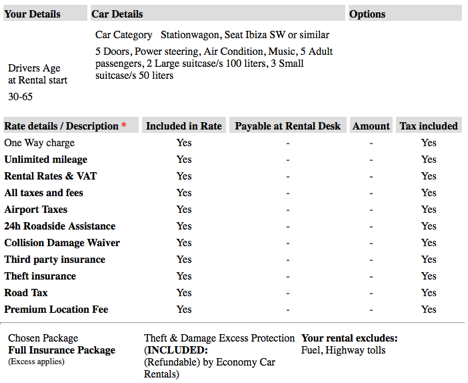Select the 24h Roadside Assistance row label
The image size is (468, 383).
[60, 226]
